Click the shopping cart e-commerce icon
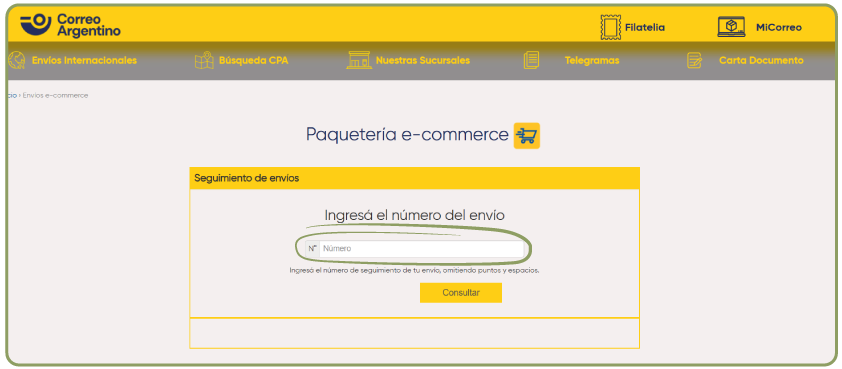 tap(527, 135)
